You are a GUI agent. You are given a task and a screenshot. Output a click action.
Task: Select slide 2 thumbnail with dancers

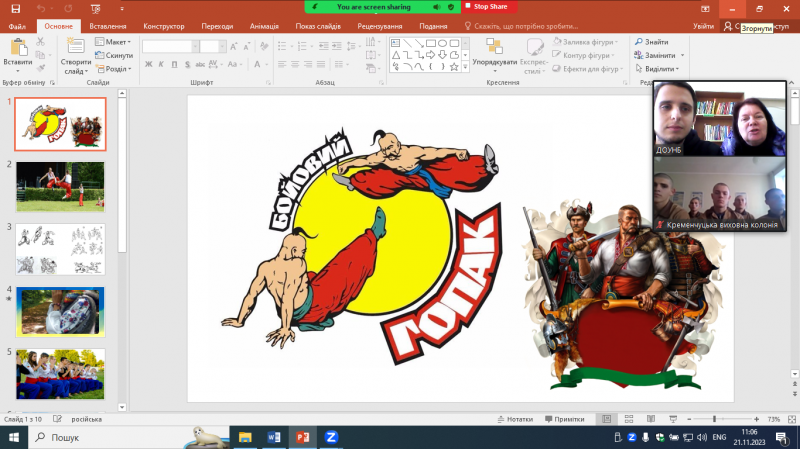(60, 187)
